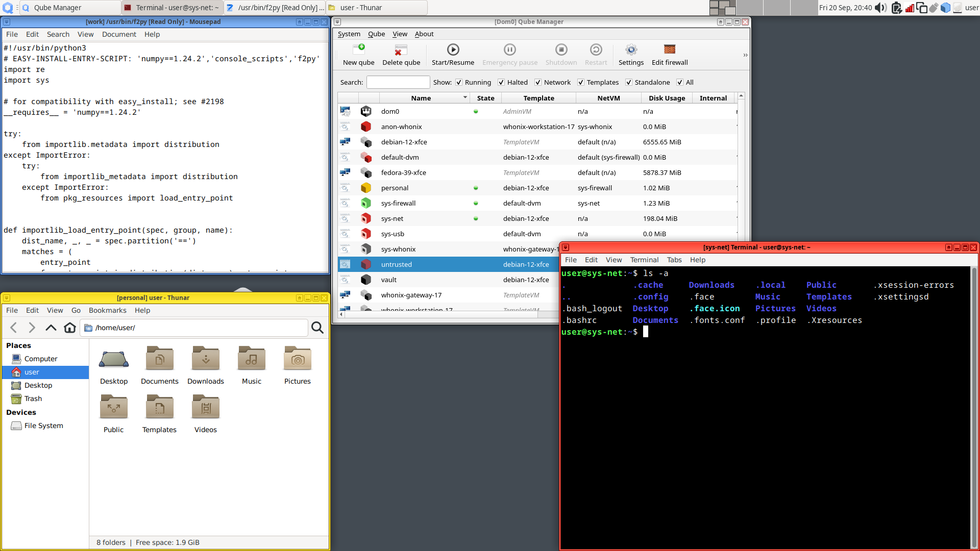Open sys-net Terminal window menu dropdown
Viewport: 980px width, 551px height.
tap(566, 247)
